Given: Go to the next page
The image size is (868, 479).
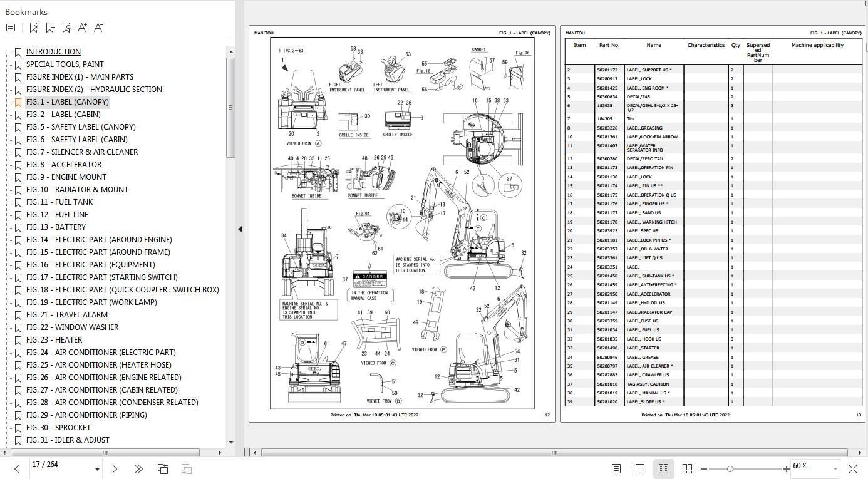Looking at the screenshot, I should coord(115,468).
